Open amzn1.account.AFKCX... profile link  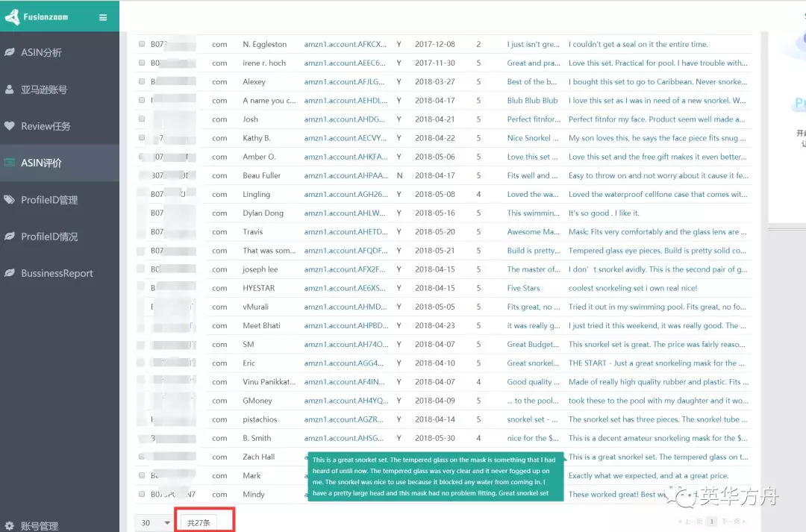pos(345,44)
